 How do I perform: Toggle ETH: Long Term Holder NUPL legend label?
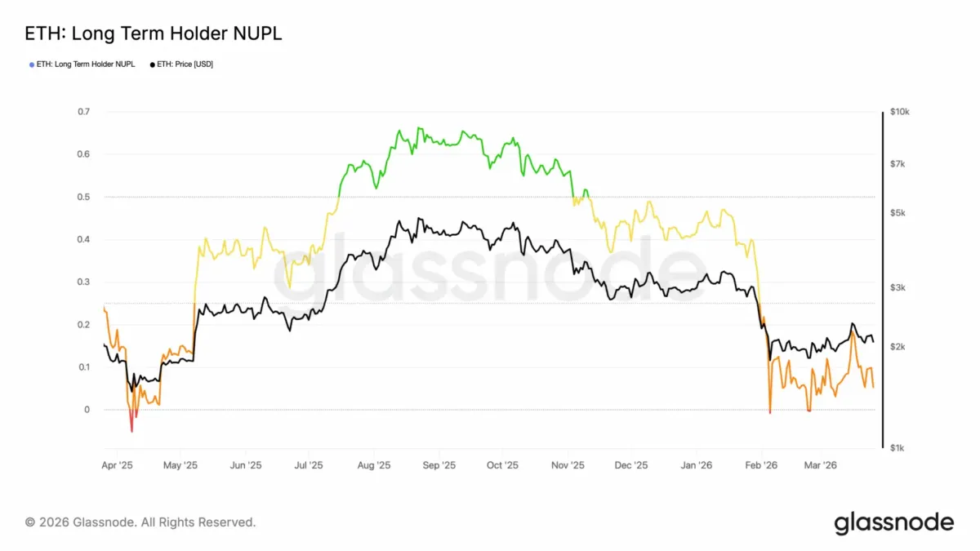(86, 64)
